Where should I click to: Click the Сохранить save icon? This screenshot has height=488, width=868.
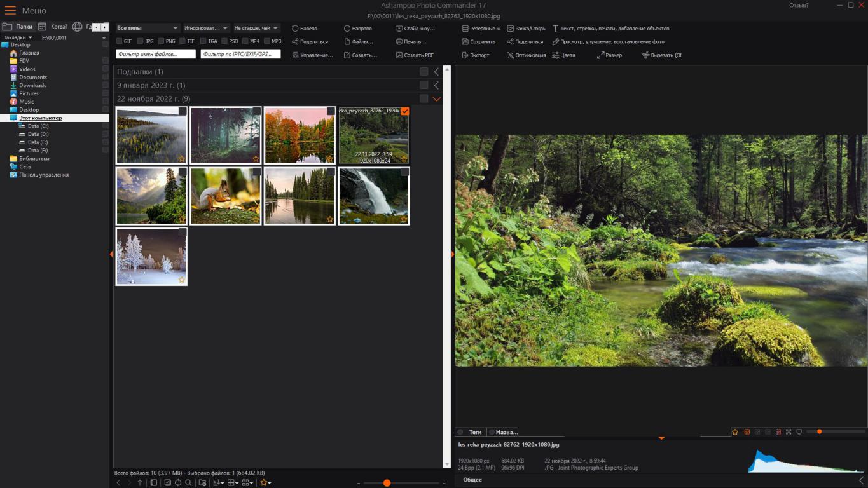(x=465, y=42)
